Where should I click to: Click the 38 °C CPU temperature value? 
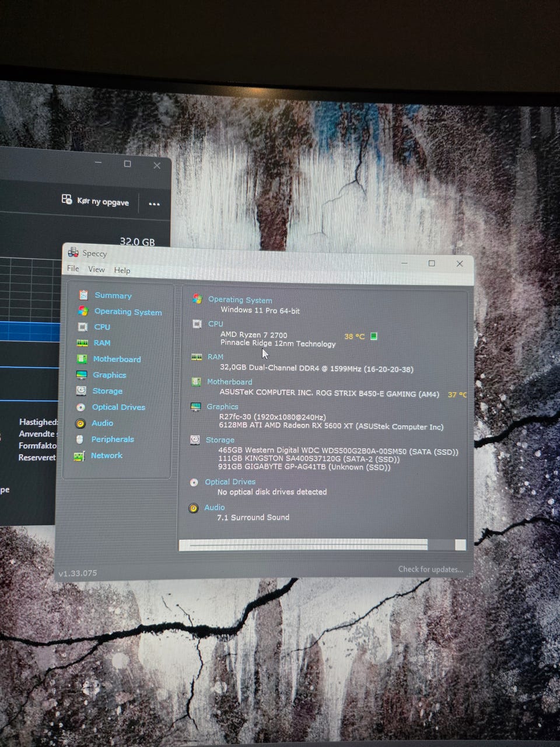(354, 337)
